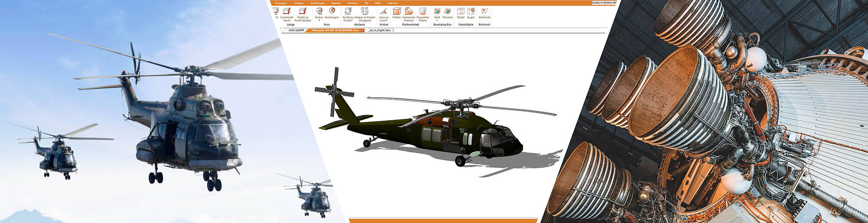868x223 pixels.
Task: Open the Experte ribbon tab
Action: pyautogui.click(x=336, y=3)
